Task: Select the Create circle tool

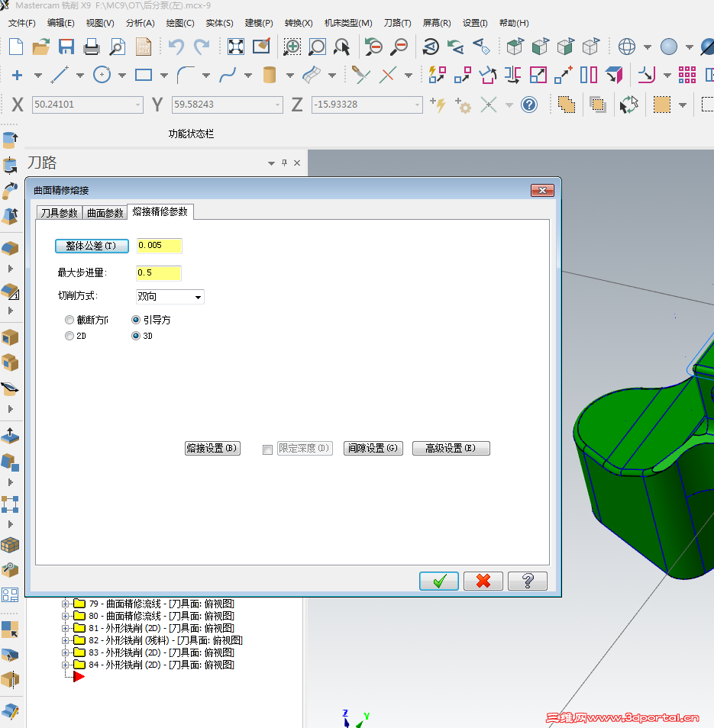Action: pos(102,75)
